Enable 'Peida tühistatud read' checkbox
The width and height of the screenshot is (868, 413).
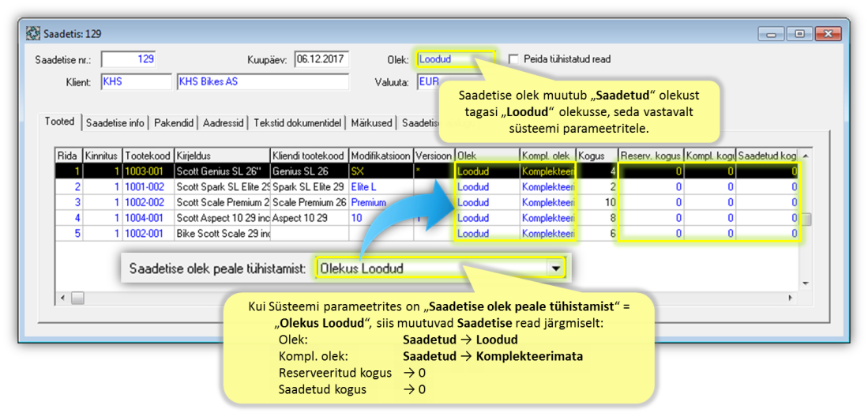click(x=513, y=58)
